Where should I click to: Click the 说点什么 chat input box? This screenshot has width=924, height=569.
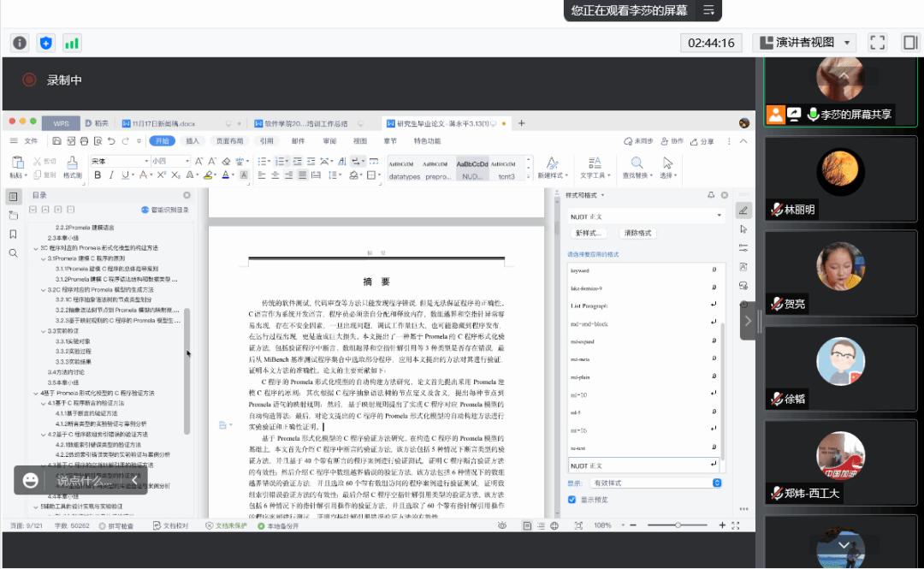click(84, 480)
